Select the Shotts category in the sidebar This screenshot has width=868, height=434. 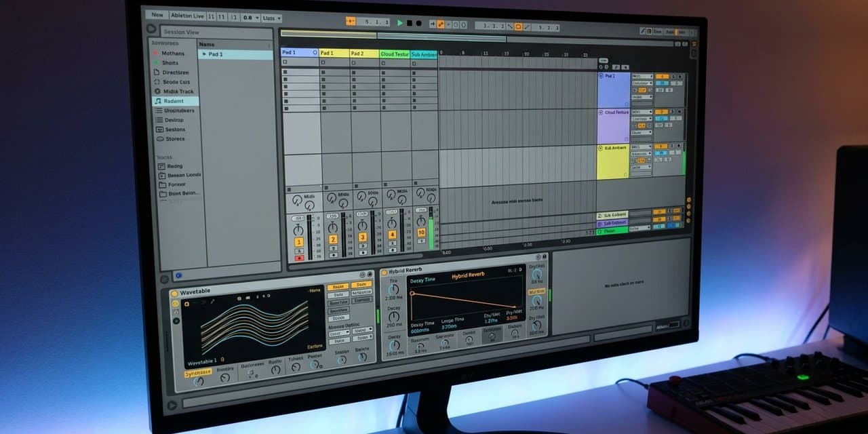(170, 62)
